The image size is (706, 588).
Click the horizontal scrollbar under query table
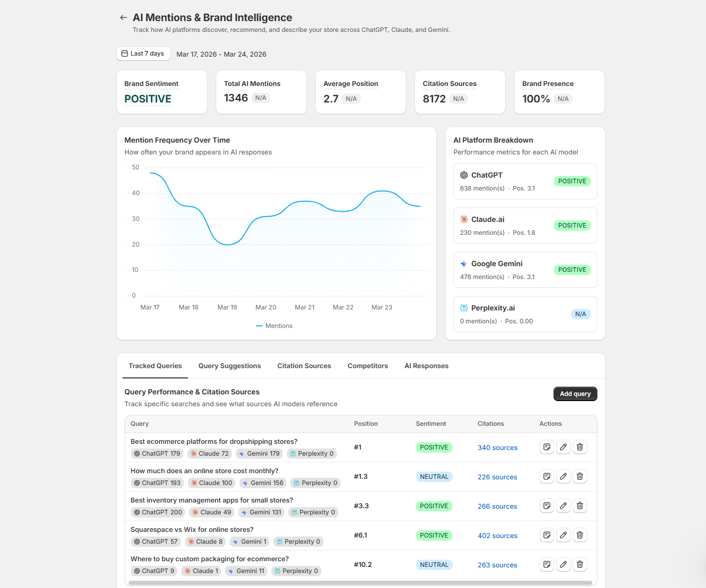360,583
